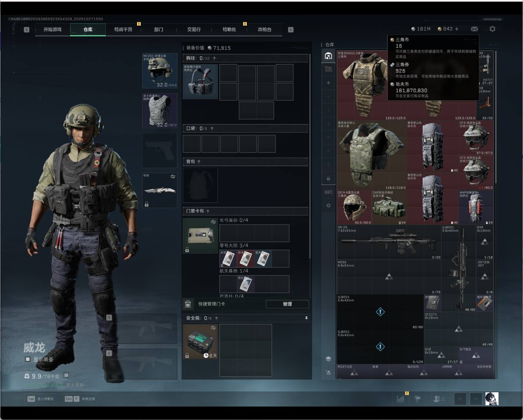This screenshot has height=420, width=523.
Task: Click the empty pistol slot
Action: click(x=160, y=151)
